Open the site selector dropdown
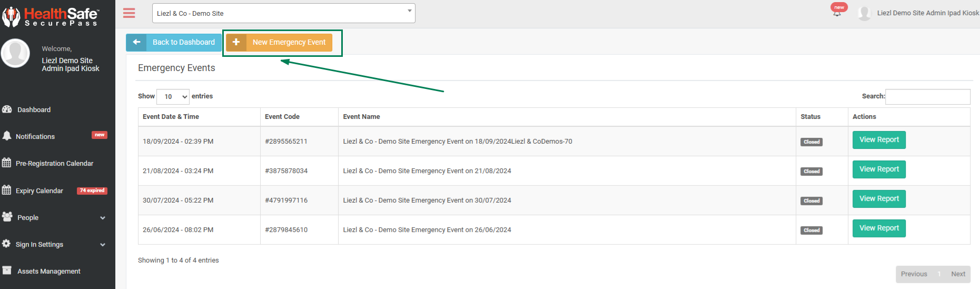Screen dimensions: 980x289 pyautogui.click(x=283, y=13)
